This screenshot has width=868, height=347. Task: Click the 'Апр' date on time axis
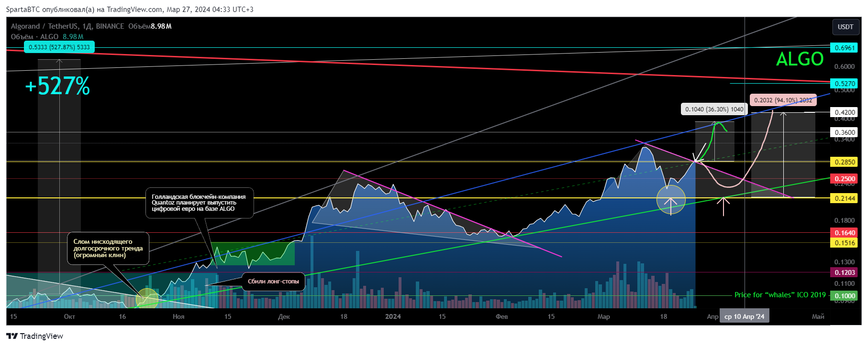(712, 316)
